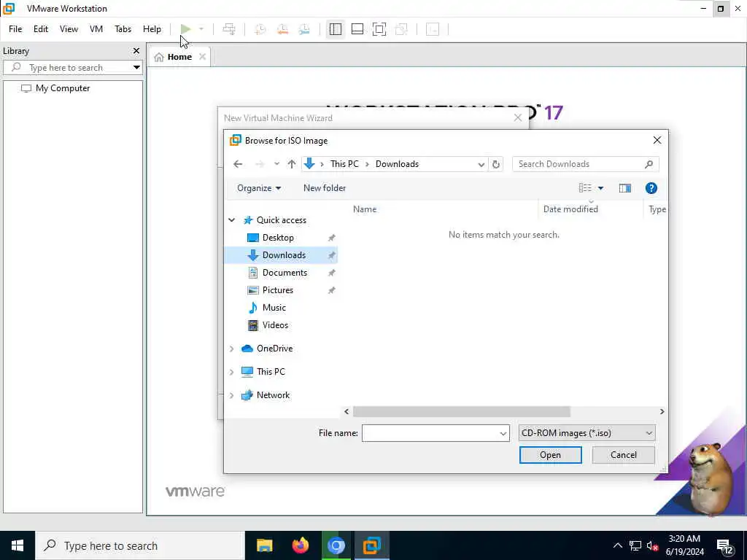Select My Computer in the Library

coord(63,88)
